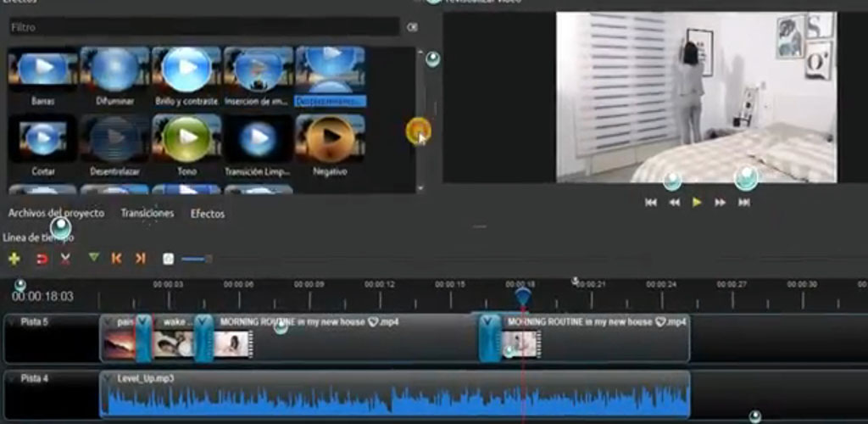
Task: Click the blue playhead marker
Action: [x=522, y=297]
